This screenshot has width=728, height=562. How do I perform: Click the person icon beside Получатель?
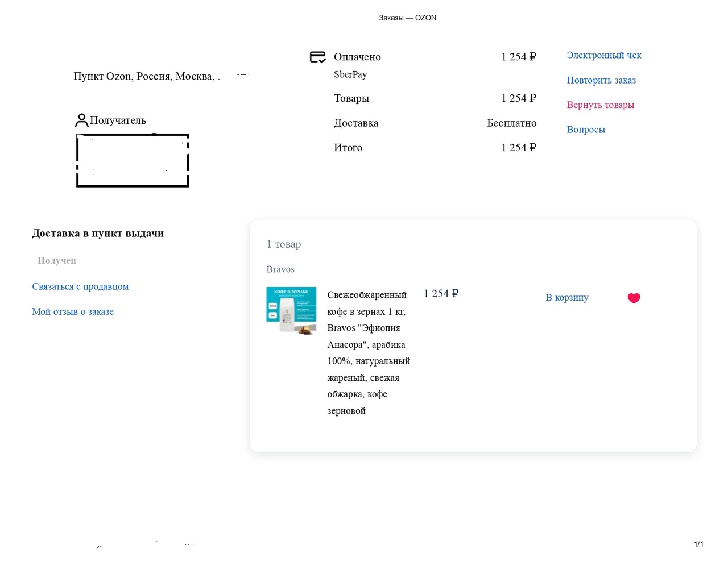click(x=82, y=120)
